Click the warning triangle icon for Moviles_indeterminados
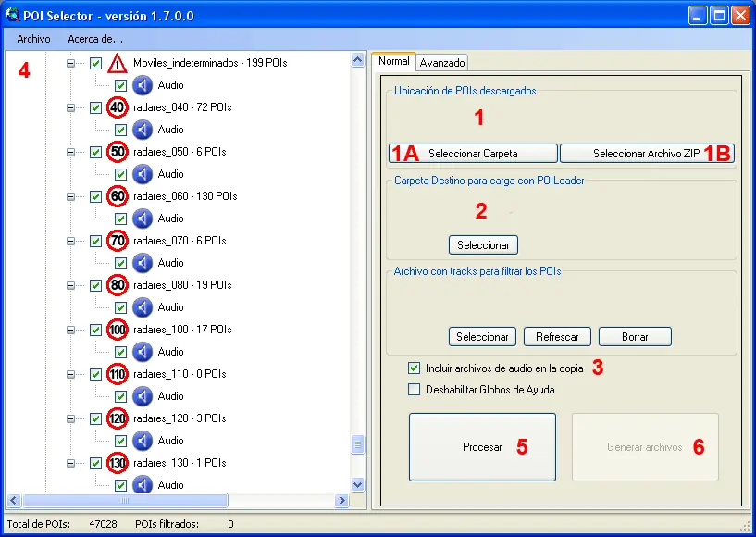Viewport: 756px width, 537px height. (x=118, y=63)
